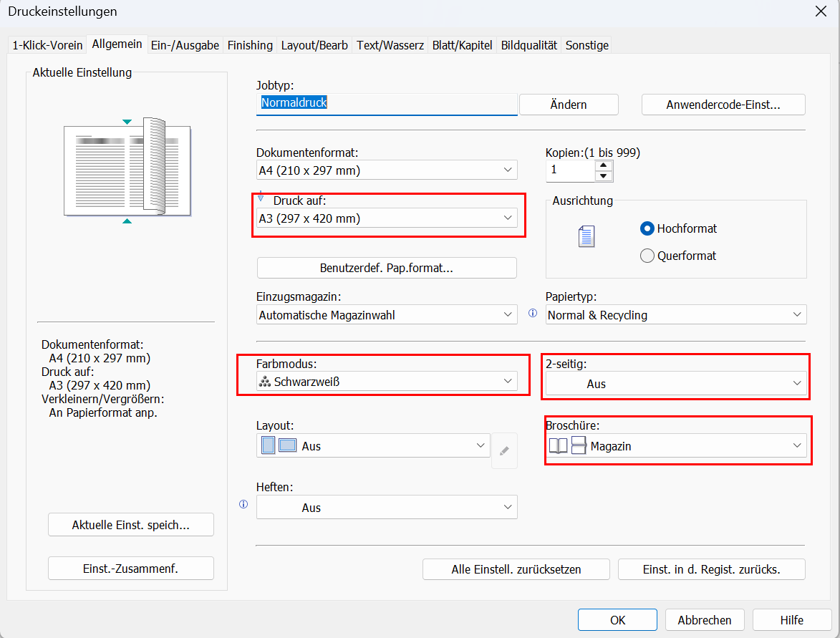
Task: Click the Jobtyp text field
Action: (x=387, y=103)
